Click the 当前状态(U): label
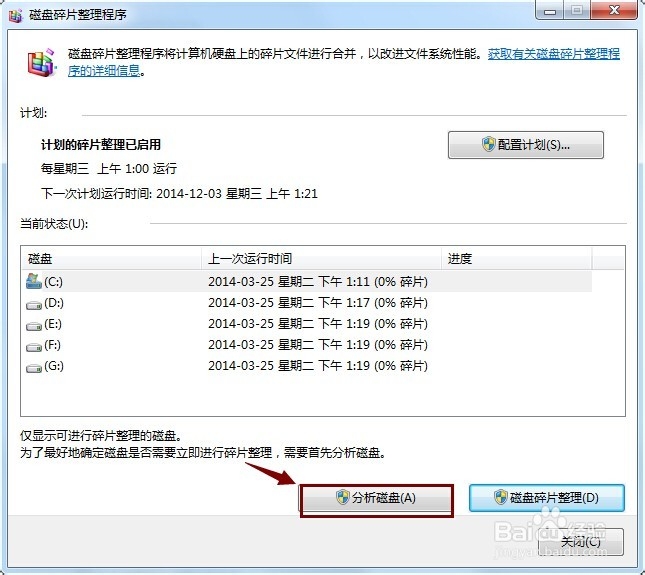Screen dimensions: 645x575 click(54, 224)
